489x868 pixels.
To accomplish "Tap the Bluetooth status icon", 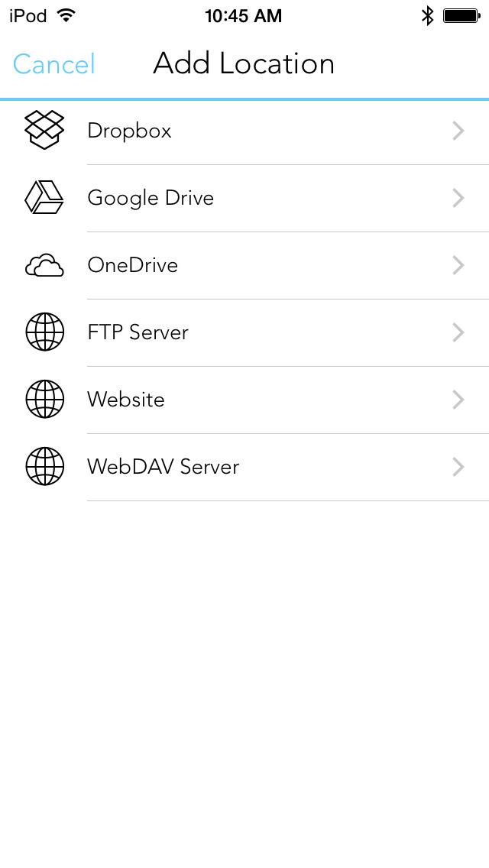I will pyautogui.click(x=428, y=15).
